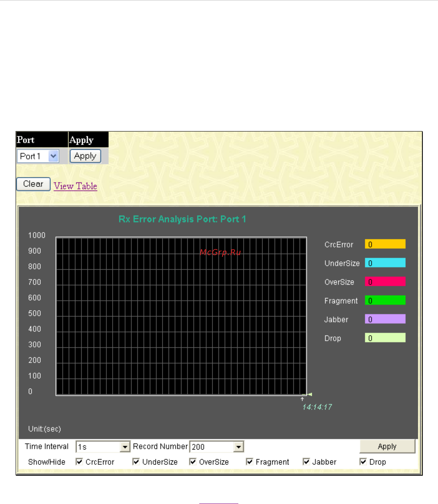Toggle the Fragment checkbox
This screenshot has height=504, width=438.
click(249, 462)
